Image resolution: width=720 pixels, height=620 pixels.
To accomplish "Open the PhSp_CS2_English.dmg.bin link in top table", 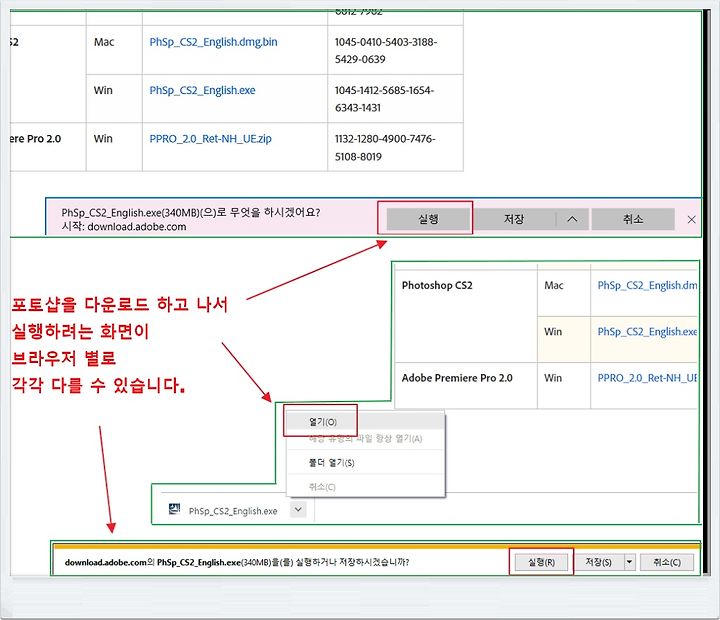I will [x=213, y=42].
